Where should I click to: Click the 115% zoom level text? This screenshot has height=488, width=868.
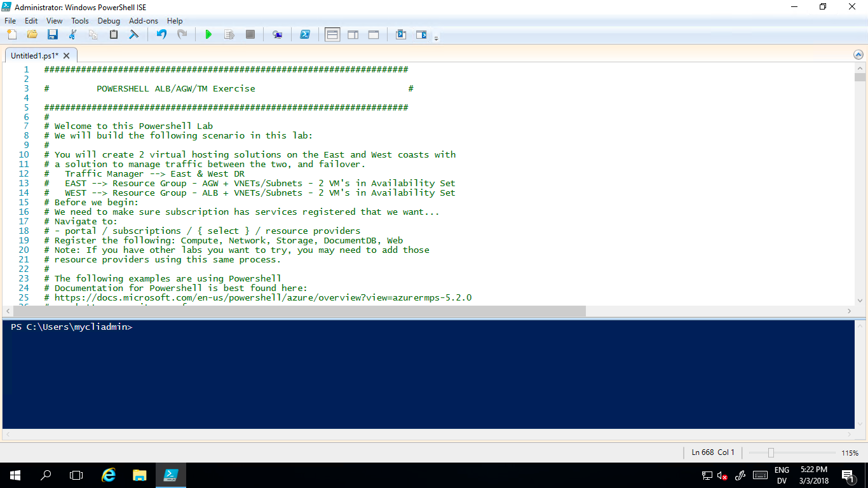(x=850, y=453)
